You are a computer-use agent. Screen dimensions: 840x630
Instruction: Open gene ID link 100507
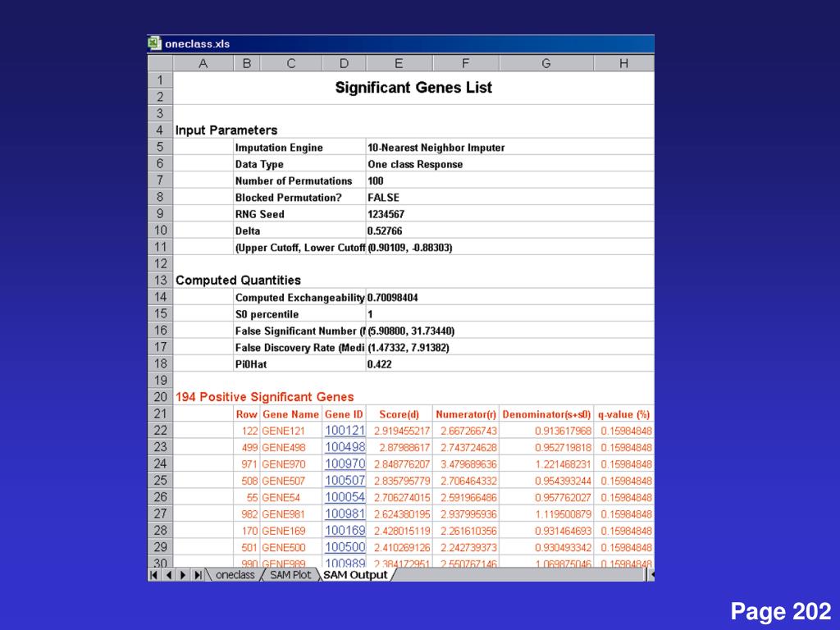point(345,480)
